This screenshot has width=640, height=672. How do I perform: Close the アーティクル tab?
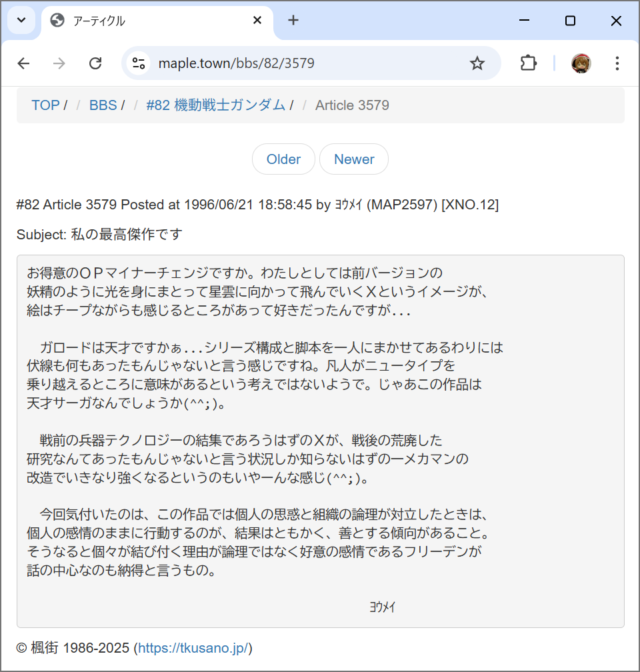(x=257, y=21)
